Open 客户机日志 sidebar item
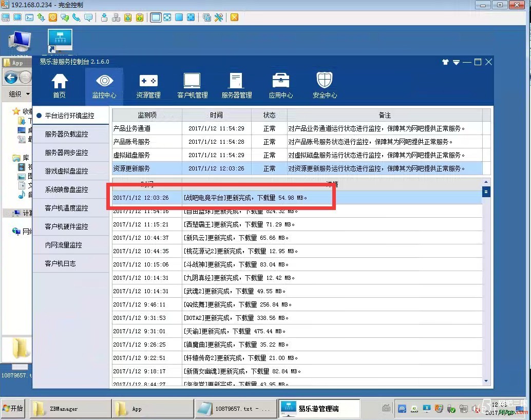The width and height of the screenshot is (531, 420). point(71,263)
